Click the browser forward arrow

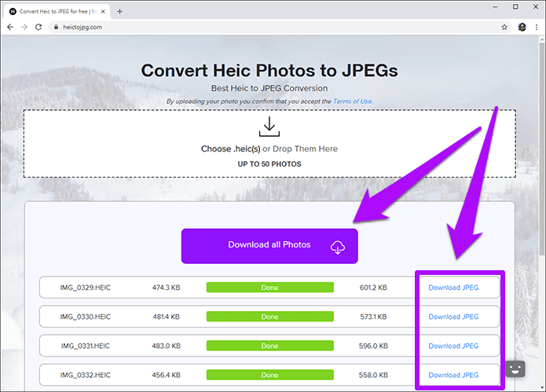pos(24,27)
